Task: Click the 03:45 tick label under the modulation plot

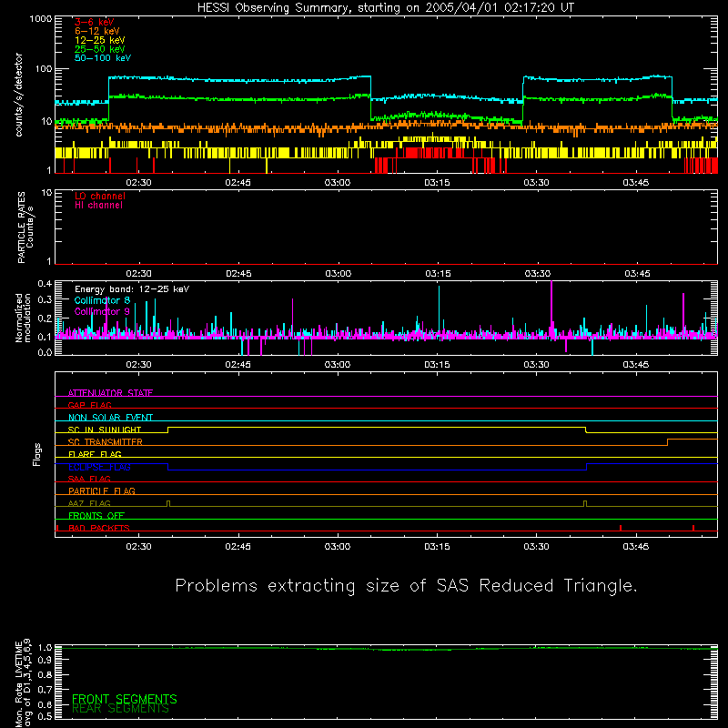Action: tap(636, 365)
